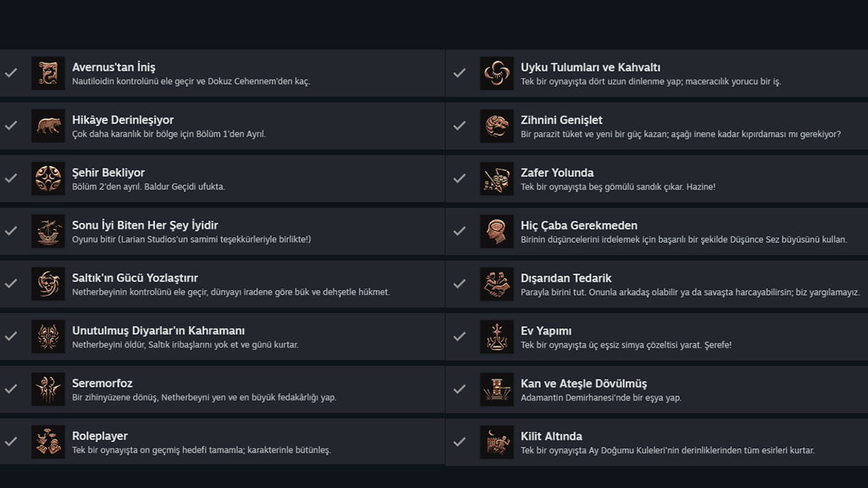The width and height of the screenshot is (868, 488).
Task: Click the handshake icon for Dışarıdan Tedarik
Action: (x=496, y=284)
